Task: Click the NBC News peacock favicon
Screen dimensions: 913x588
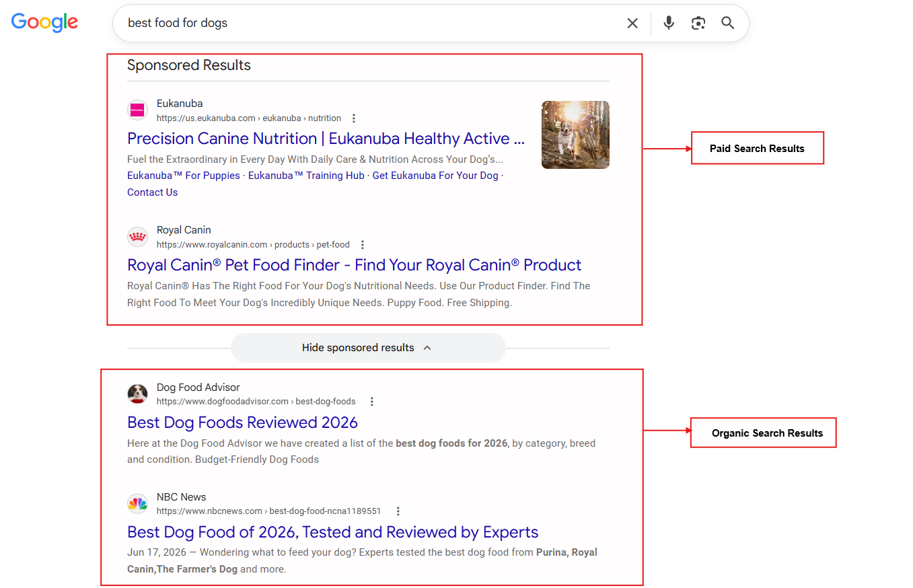Action: tap(137, 503)
